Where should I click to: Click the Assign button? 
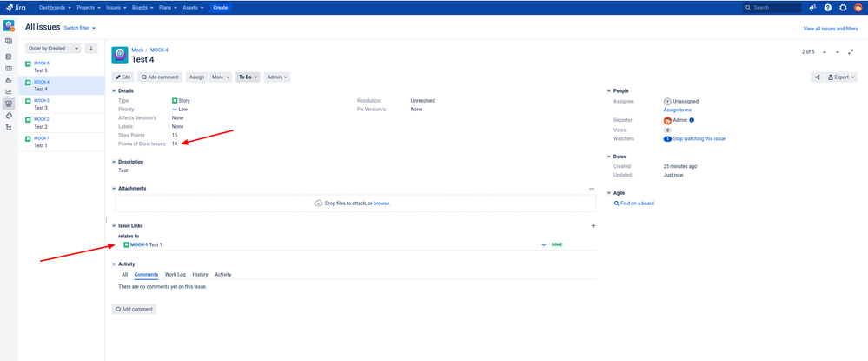[196, 77]
